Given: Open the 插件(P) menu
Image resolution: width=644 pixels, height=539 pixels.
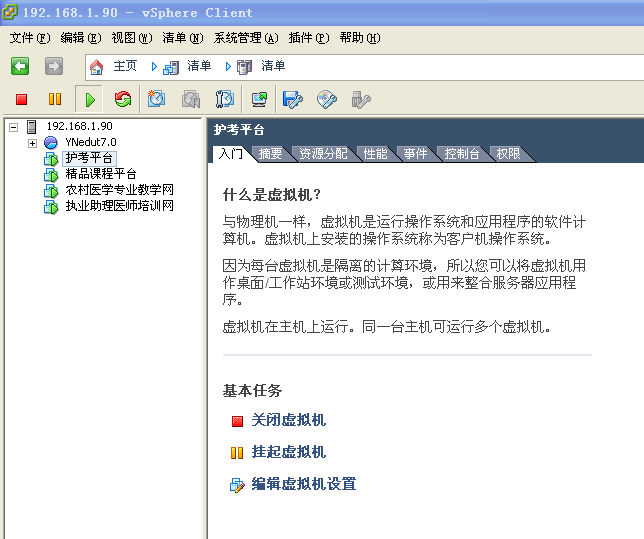Looking at the screenshot, I should point(309,38).
